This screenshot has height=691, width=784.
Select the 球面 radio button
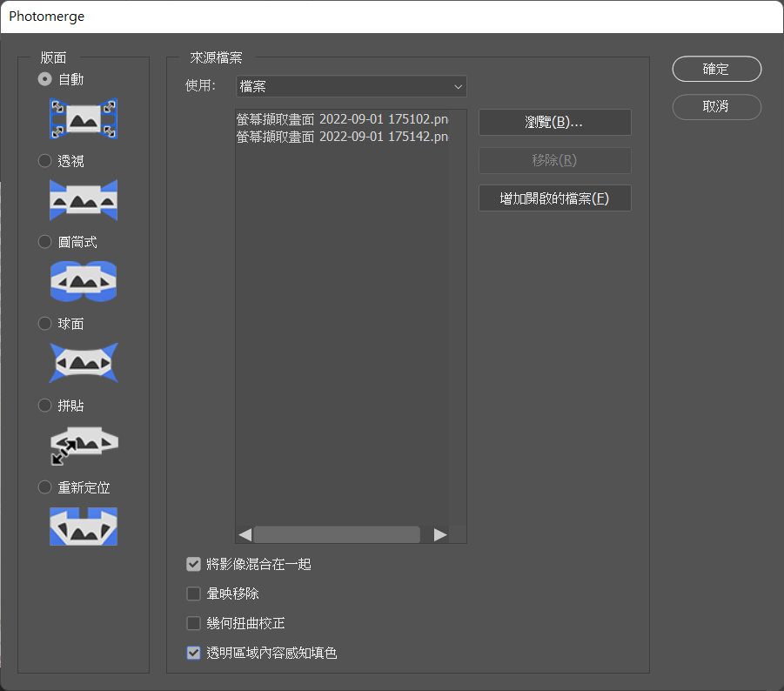(45, 324)
